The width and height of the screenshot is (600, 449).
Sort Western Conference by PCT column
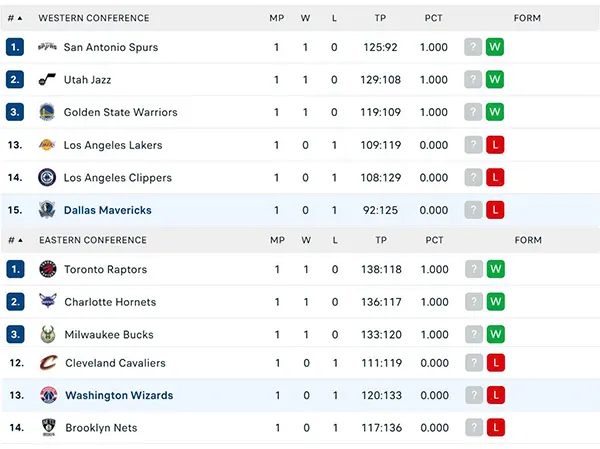pyautogui.click(x=434, y=18)
